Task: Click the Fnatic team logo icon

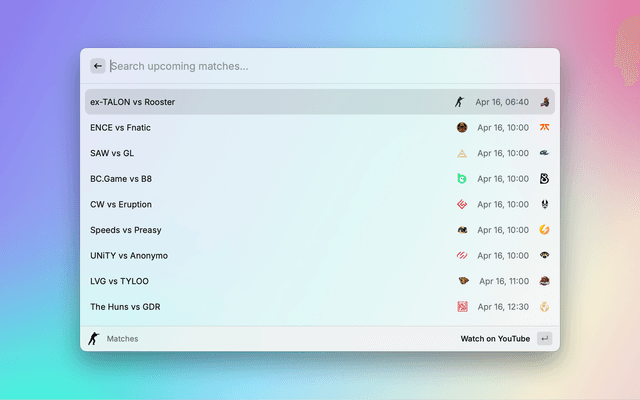Action: [x=544, y=128]
